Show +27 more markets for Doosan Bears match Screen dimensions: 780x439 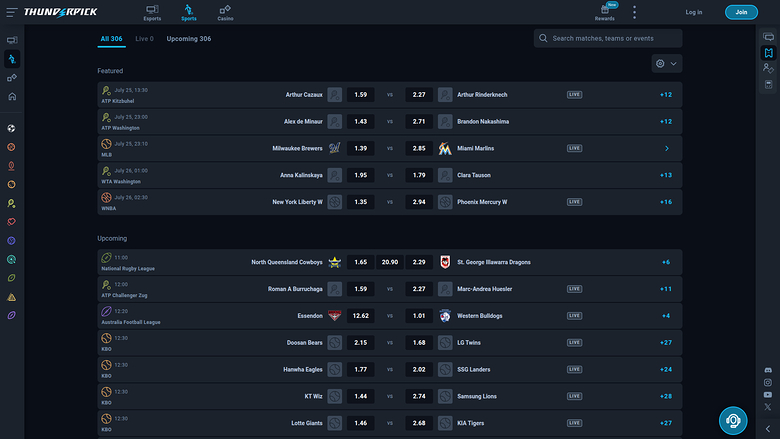click(666, 343)
